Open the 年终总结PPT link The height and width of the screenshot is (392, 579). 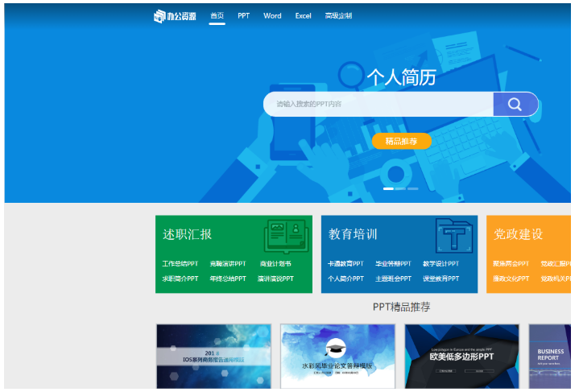pos(228,279)
